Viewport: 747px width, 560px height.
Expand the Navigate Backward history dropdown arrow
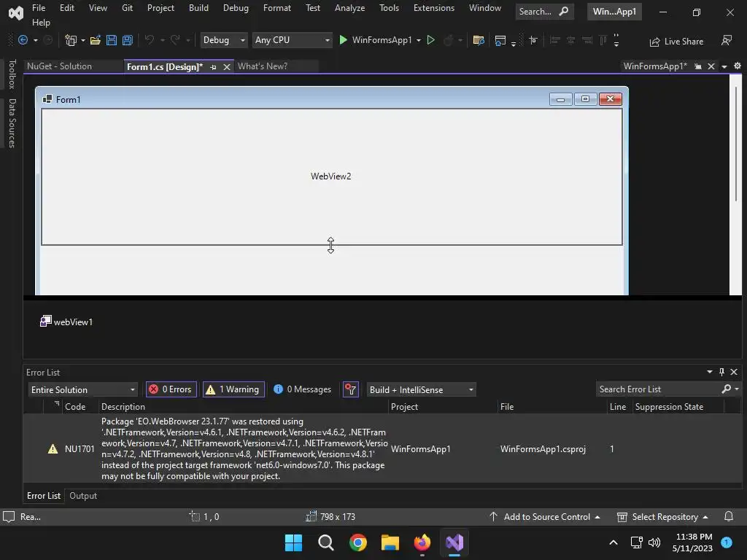35,41
